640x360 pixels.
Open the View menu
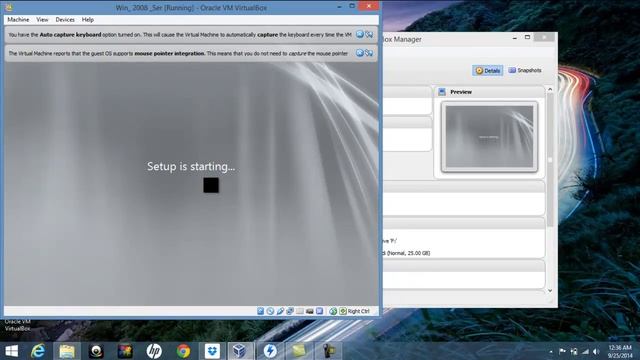[x=42, y=20]
